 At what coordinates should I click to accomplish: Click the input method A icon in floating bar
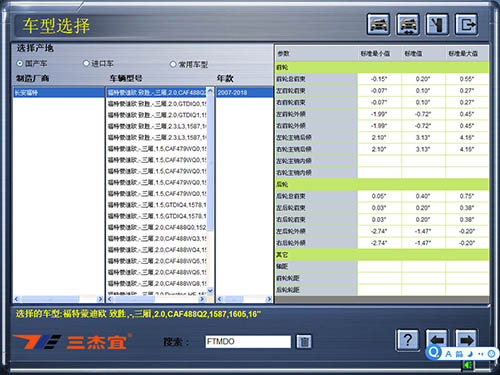click(448, 354)
